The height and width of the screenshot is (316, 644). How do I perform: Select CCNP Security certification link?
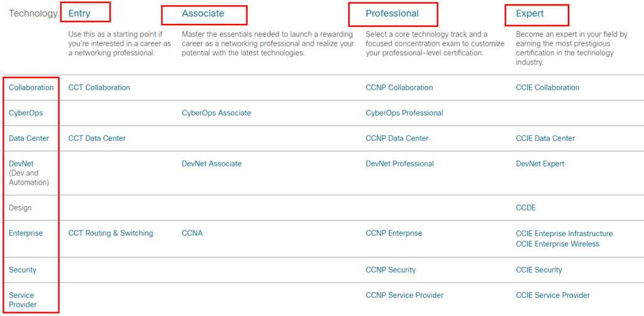click(x=391, y=270)
